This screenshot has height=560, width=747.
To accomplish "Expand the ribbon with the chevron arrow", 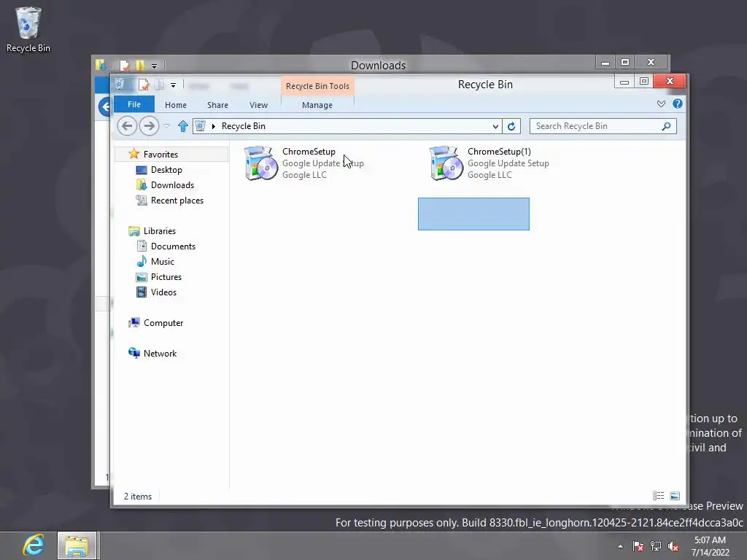I will point(661,104).
